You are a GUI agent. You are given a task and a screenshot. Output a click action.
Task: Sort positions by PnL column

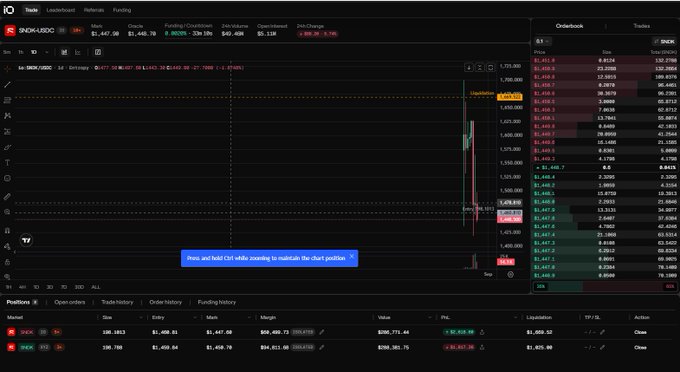(479, 317)
